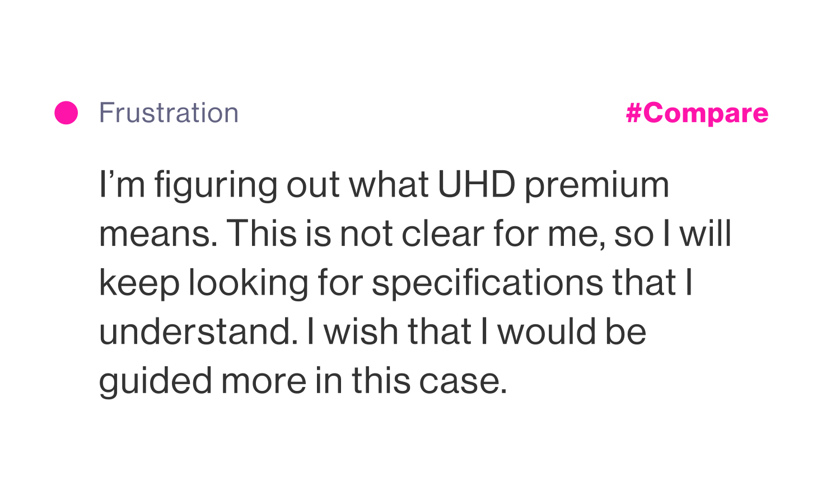Viewport: 840px width, 504px height.
Task: Click the word keep in the quote
Action: coord(139,283)
